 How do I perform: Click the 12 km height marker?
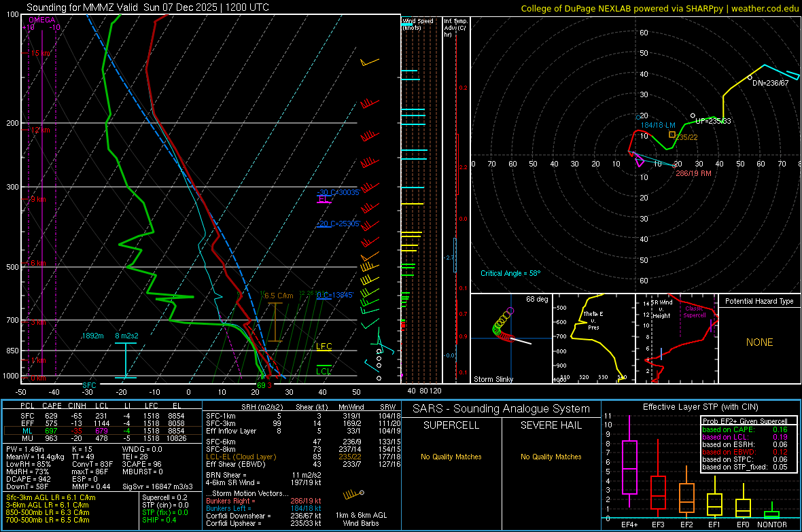click(41, 130)
